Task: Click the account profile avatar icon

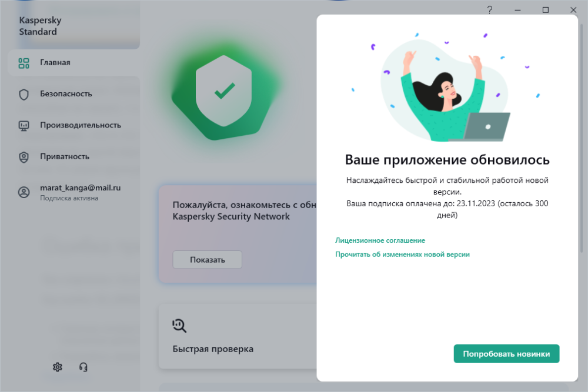Action: [x=24, y=192]
